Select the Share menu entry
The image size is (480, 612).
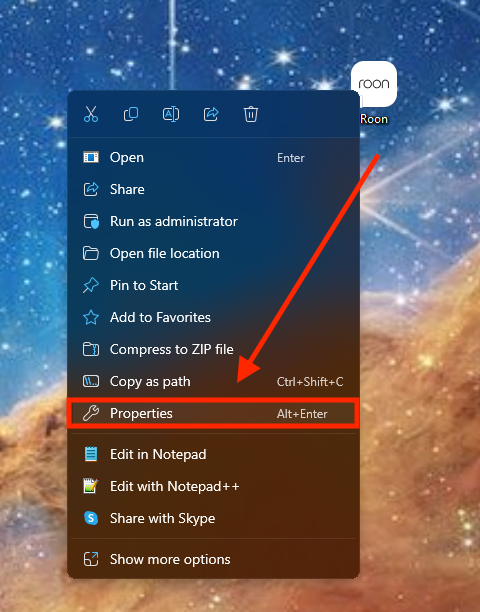(x=213, y=190)
